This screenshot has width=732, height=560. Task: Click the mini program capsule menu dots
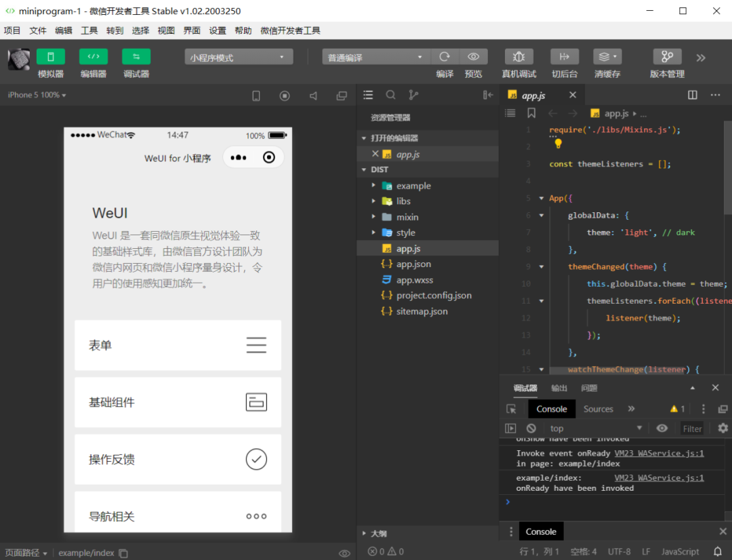pyautogui.click(x=239, y=157)
